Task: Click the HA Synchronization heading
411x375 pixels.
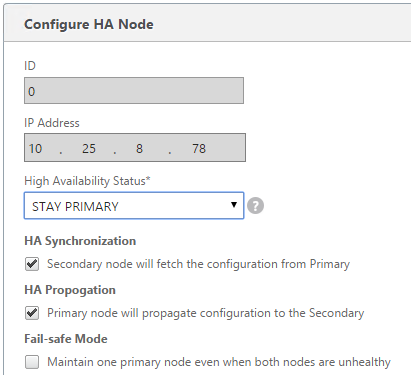Action: point(80,241)
